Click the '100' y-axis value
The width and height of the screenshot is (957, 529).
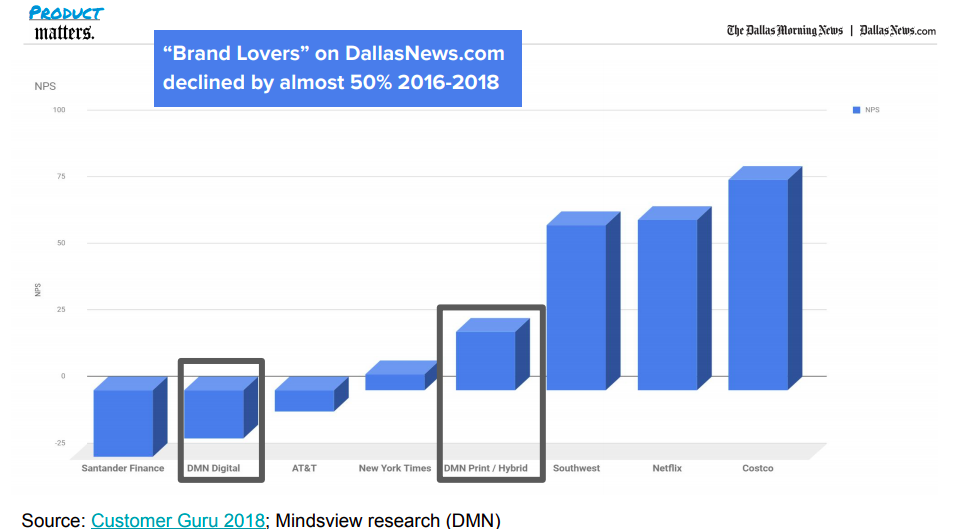point(59,110)
